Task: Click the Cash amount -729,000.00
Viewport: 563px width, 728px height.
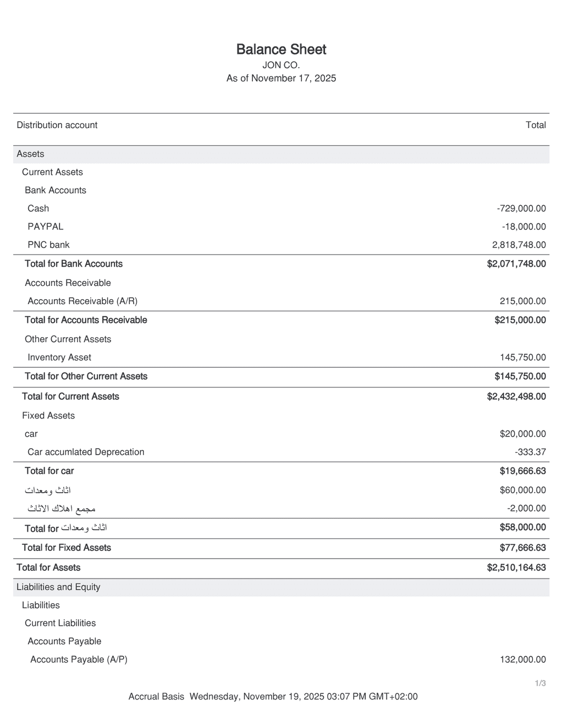Action: 521,208
